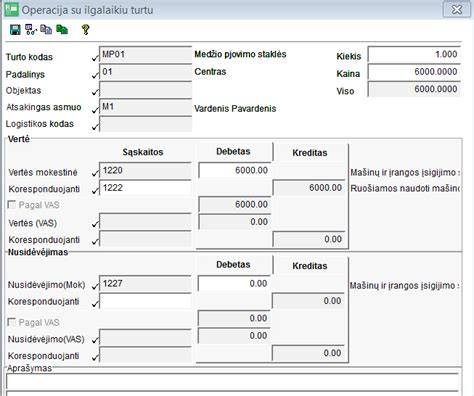Click the Koresponduojanti account field showing 1222
This screenshot has height=396, width=474.
click(145, 188)
